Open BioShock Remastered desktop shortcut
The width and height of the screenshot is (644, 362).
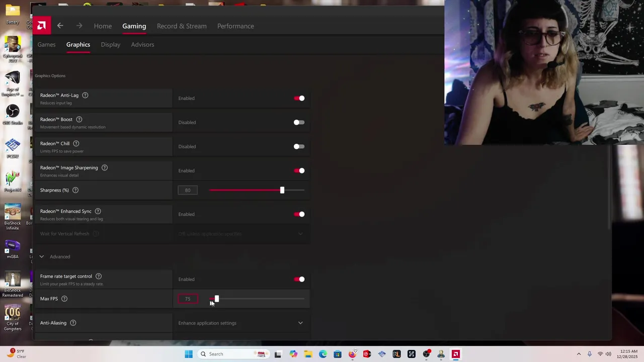(x=13, y=285)
